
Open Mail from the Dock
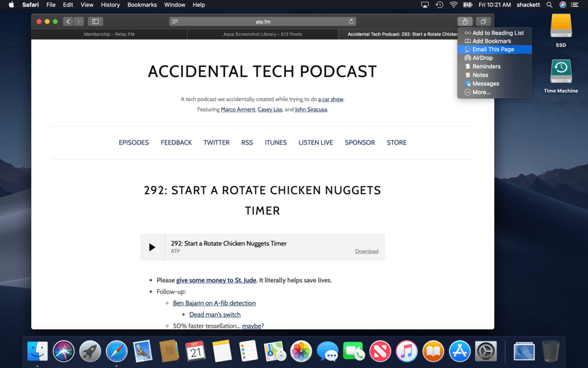(143, 352)
